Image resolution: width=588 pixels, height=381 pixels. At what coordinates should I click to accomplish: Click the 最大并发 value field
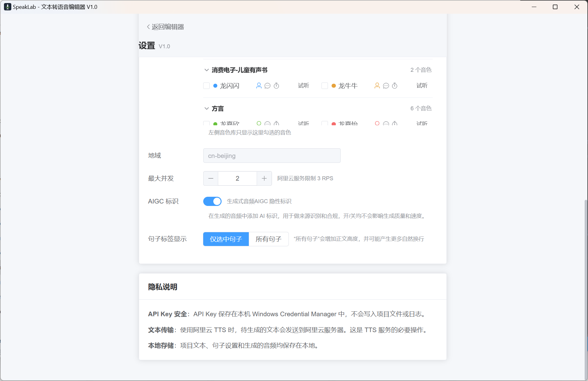(x=237, y=178)
